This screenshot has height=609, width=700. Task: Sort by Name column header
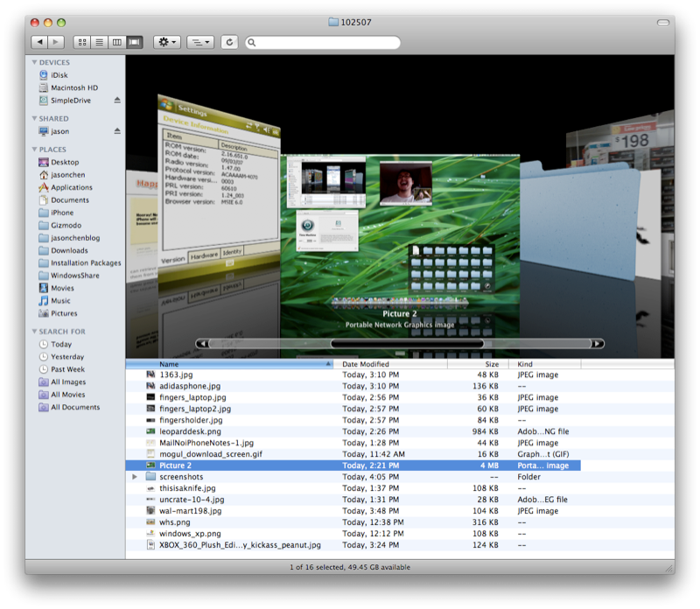229,364
